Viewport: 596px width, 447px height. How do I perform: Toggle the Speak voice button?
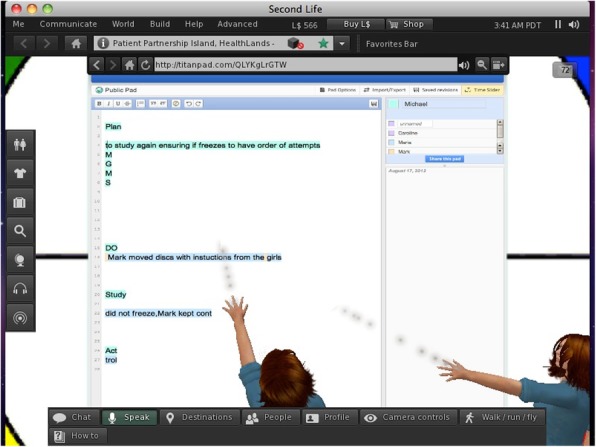coord(129,417)
